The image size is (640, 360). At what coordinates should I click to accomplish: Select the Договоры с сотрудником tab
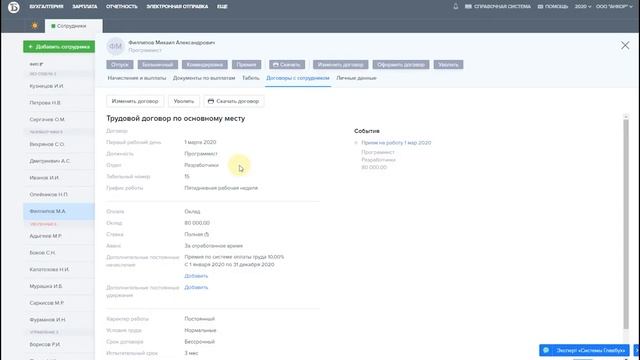tap(298, 78)
